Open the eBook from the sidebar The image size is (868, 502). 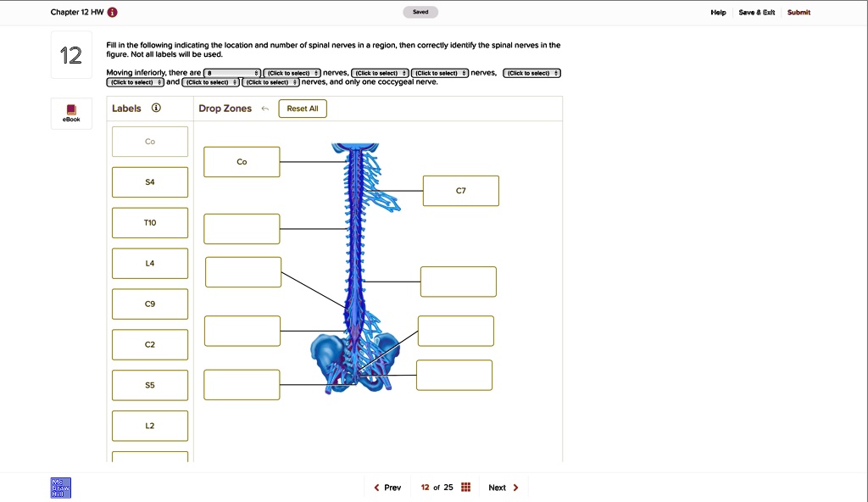click(71, 113)
